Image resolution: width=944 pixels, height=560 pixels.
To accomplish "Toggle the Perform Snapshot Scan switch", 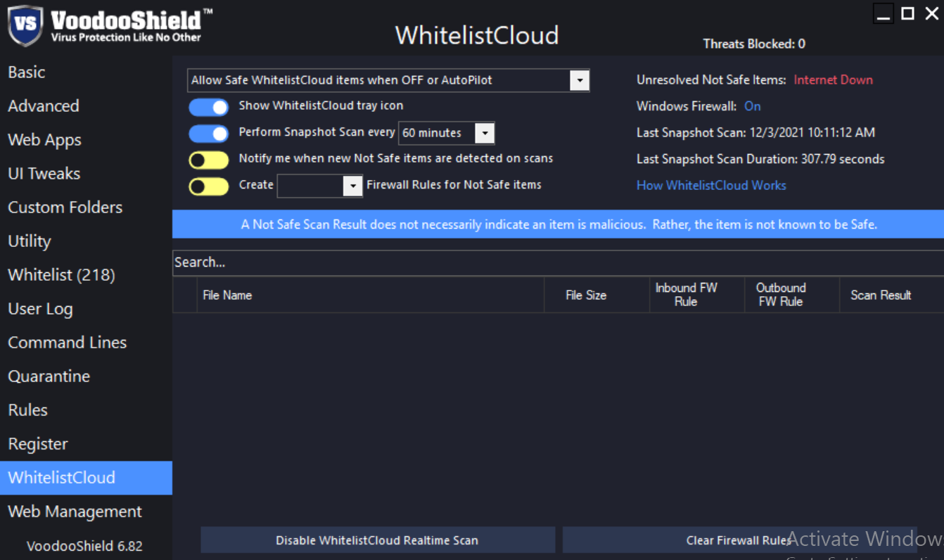I will coord(208,134).
